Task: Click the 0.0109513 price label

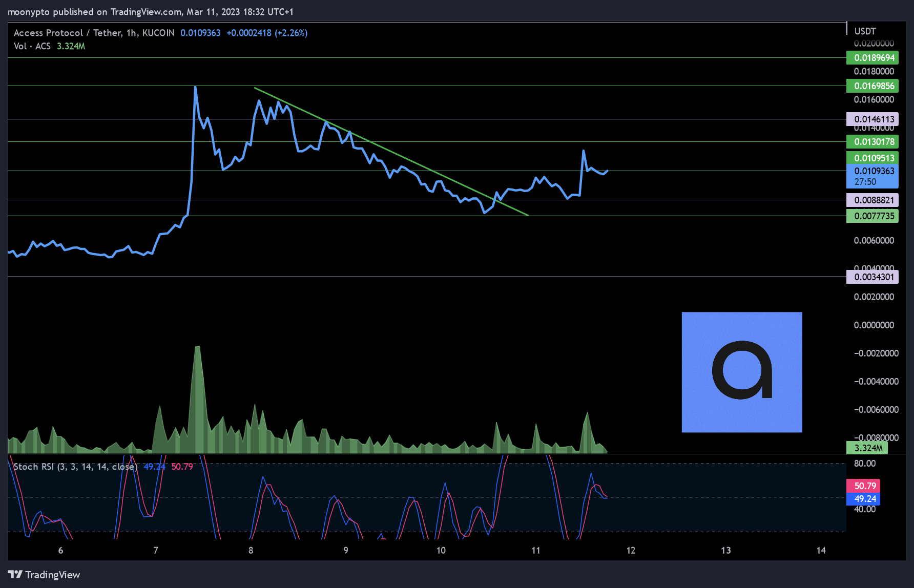Action: 873,158
